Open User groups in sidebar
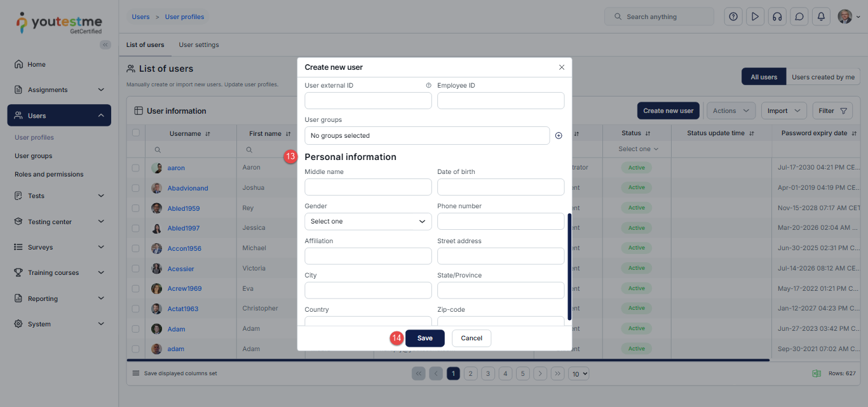868x407 pixels. click(34, 156)
